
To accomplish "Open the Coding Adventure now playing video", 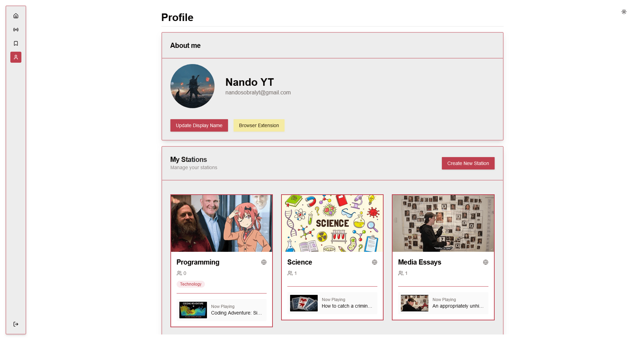I will pos(221,310).
